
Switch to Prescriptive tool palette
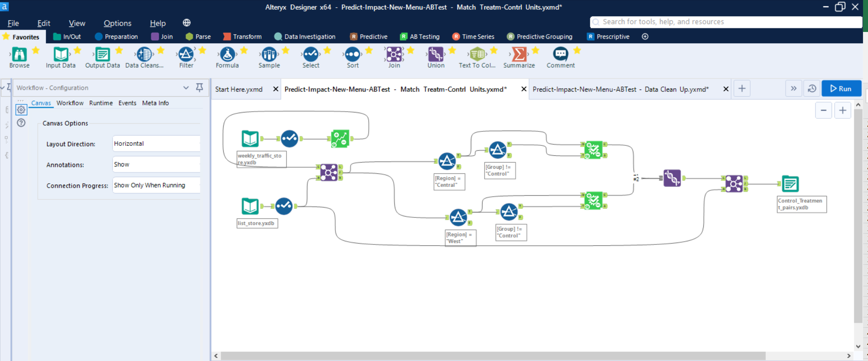[608, 36]
